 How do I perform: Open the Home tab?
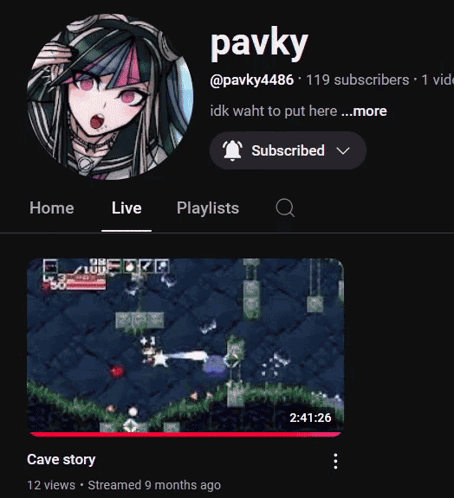52,208
